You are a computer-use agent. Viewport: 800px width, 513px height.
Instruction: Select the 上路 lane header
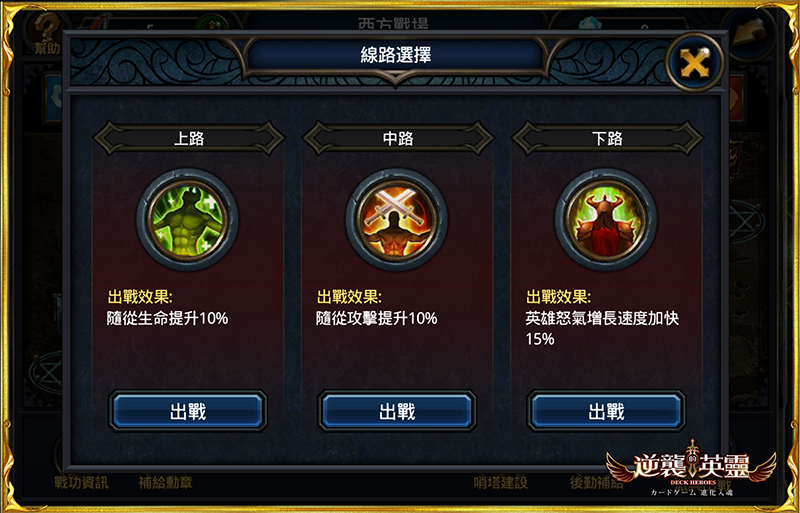click(x=189, y=138)
